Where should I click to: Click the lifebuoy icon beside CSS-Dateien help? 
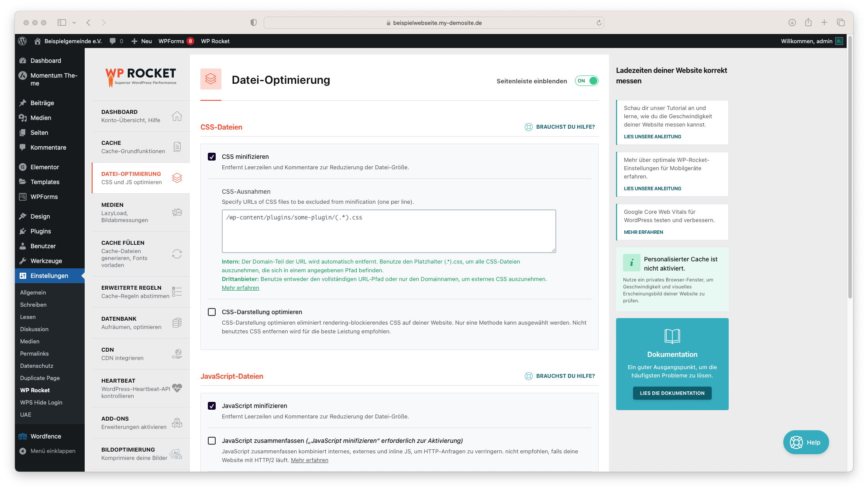(529, 127)
